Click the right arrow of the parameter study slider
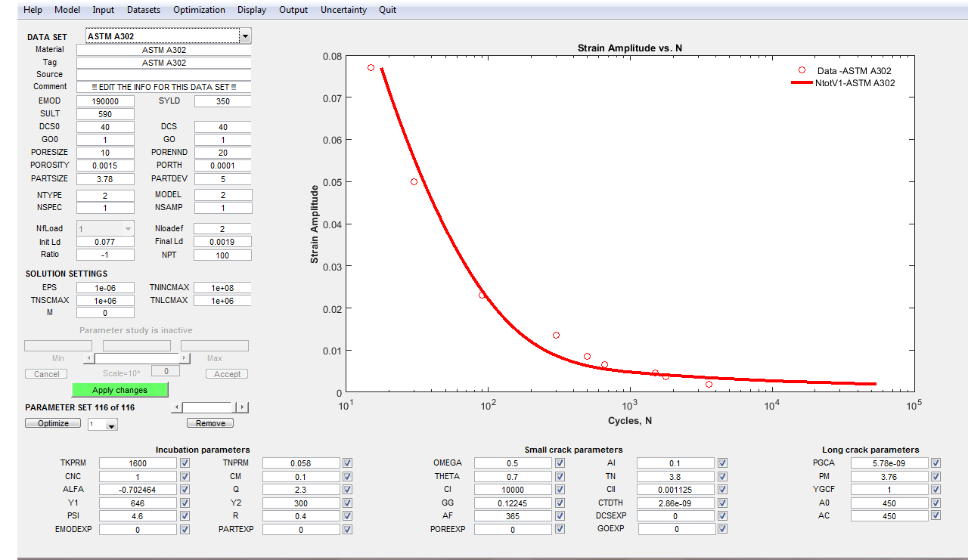This screenshot has height=560, width=968. (x=184, y=358)
